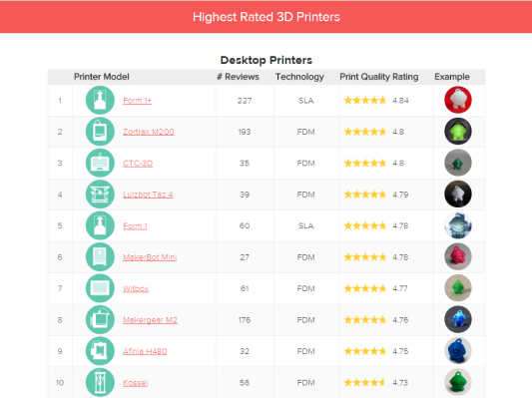Screen dimensions: 532x398
Task: View Witbox example print thumbnail
Action: [458, 288]
